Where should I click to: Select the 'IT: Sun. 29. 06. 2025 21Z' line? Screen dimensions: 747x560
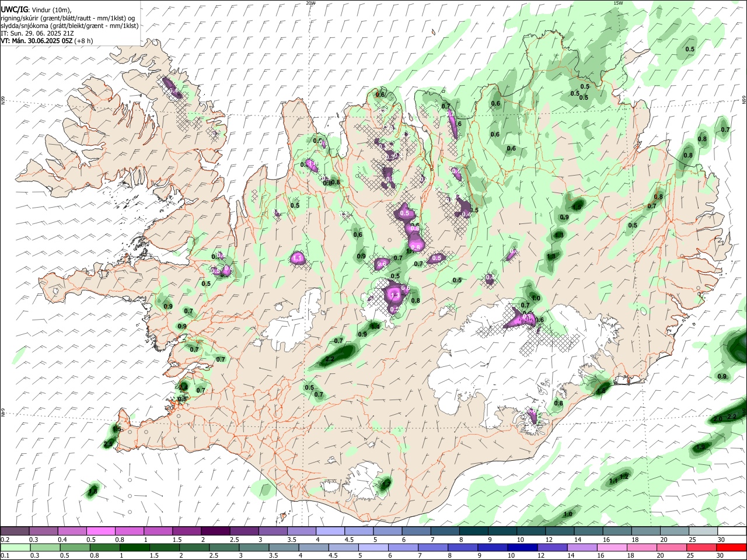(x=37, y=33)
